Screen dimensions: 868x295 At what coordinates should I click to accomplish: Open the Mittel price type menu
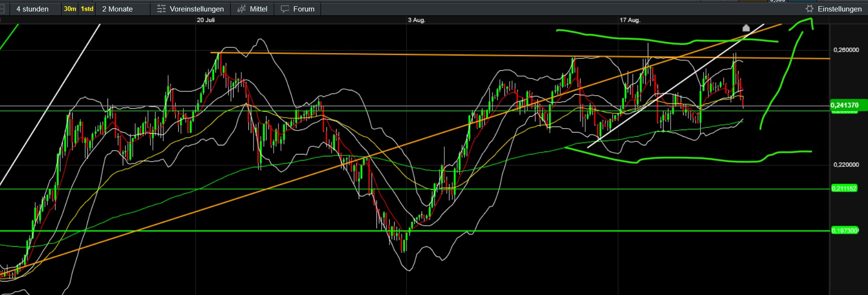pyautogui.click(x=252, y=9)
